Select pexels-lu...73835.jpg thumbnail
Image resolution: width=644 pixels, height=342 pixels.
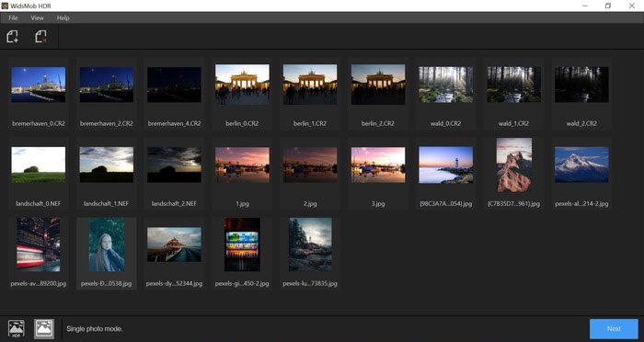pyautogui.click(x=310, y=245)
